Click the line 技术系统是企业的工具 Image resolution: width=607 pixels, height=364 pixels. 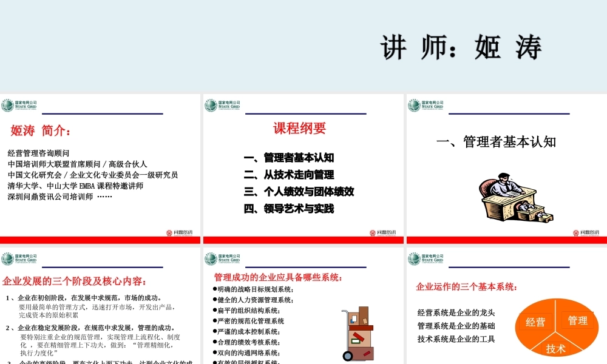456,339
